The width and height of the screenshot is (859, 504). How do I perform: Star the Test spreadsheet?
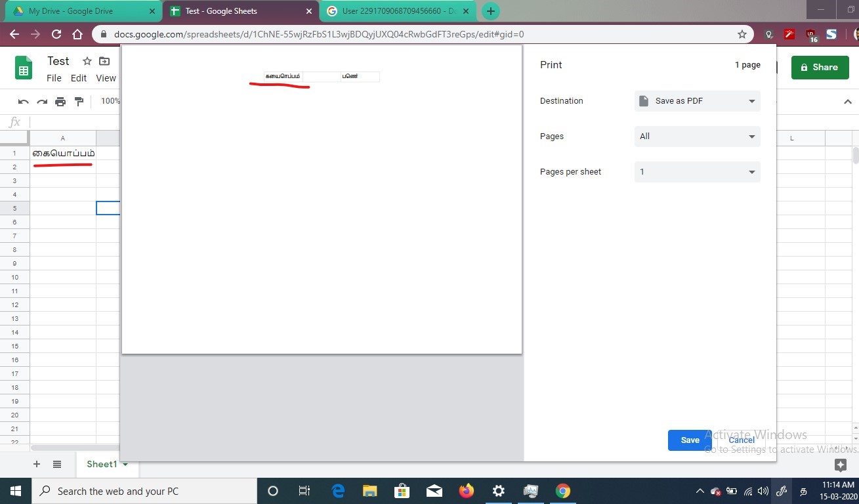pyautogui.click(x=87, y=61)
